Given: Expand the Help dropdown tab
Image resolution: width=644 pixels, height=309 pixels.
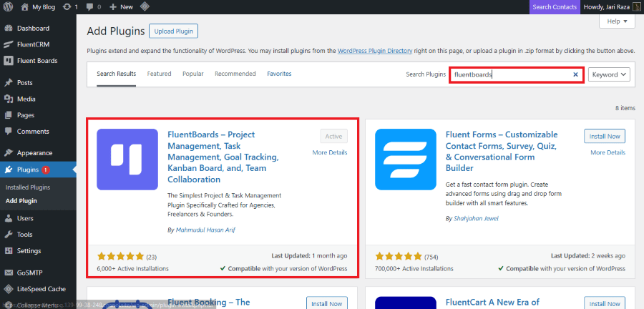Looking at the screenshot, I should (x=617, y=21).
